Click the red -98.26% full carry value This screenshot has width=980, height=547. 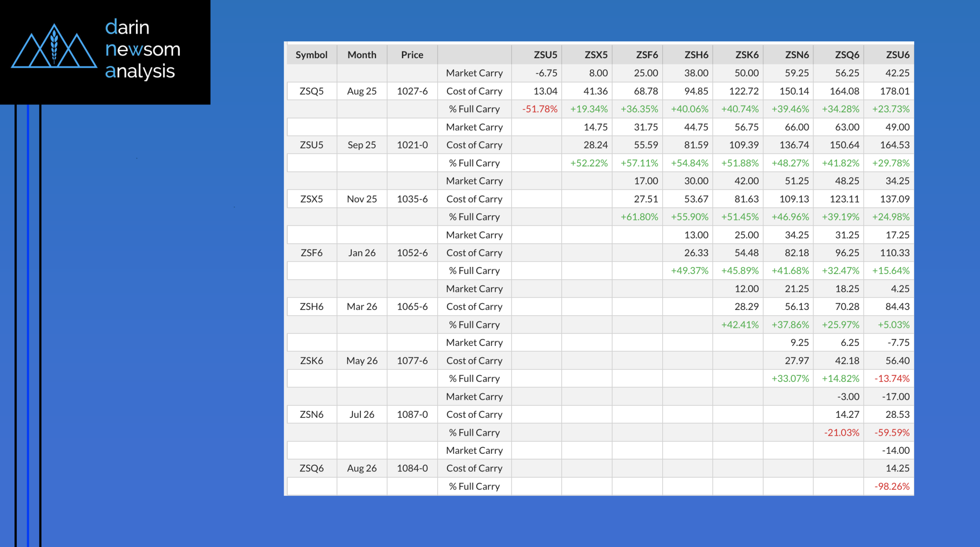(892, 487)
